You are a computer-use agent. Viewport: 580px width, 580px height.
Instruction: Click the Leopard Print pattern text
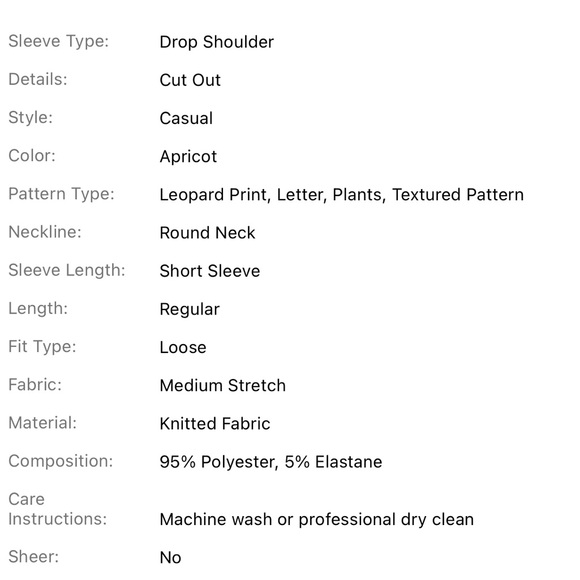(x=215, y=195)
